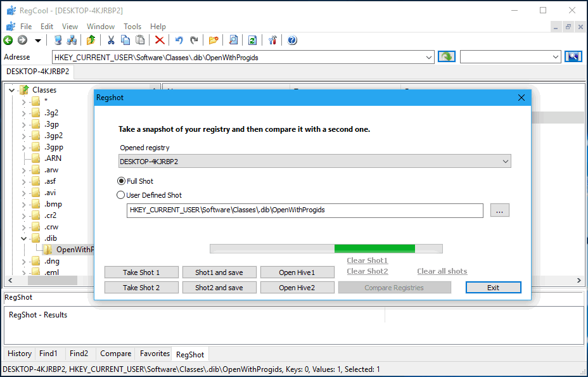Click the green Go button beside address bar
Screen dimensions: 588x377
point(447,57)
